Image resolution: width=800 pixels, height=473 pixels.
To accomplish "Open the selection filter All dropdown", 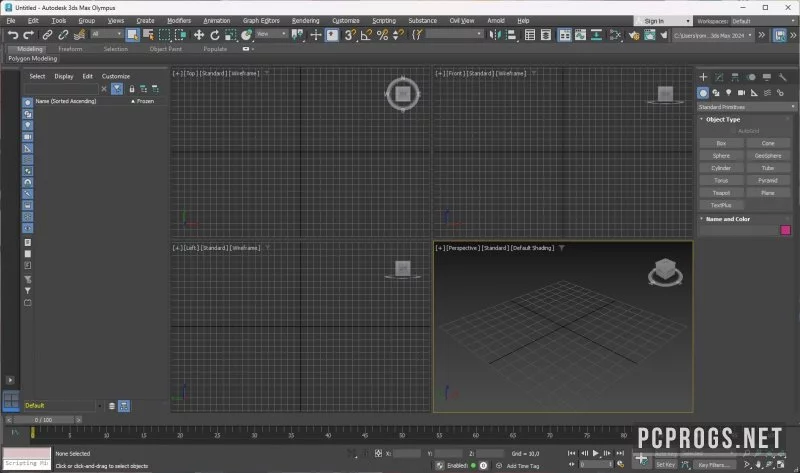I will 107,34.
